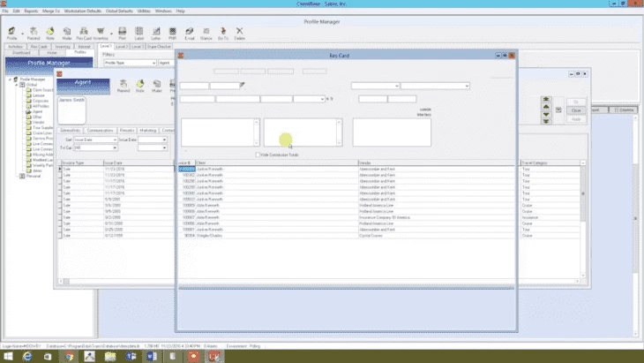Click the Delete X icon in toolbar

(x=239, y=33)
